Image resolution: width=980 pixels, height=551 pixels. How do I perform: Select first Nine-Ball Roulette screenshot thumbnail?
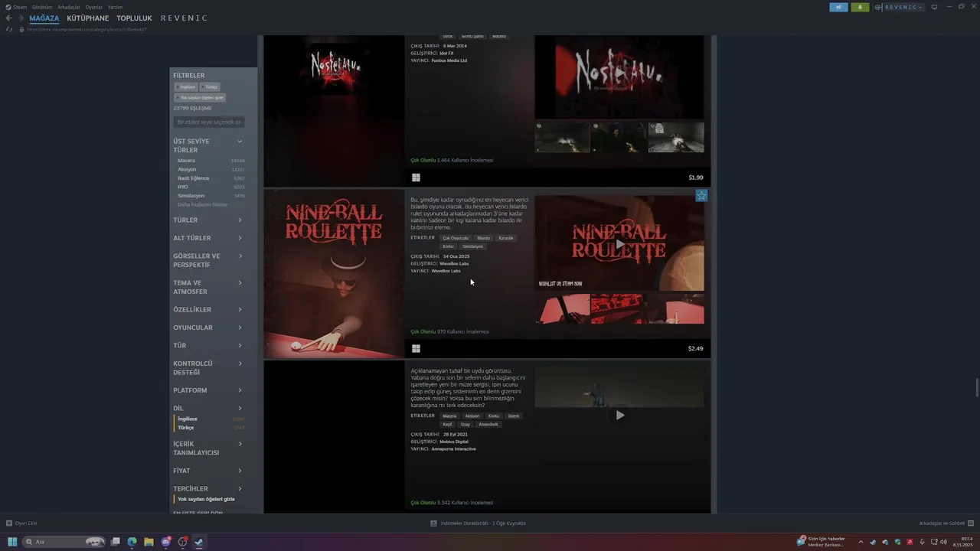click(563, 309)
